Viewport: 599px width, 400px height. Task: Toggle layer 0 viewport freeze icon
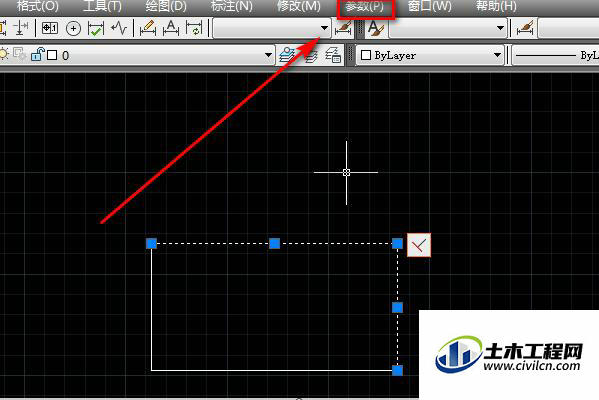(x=19, y=54)
